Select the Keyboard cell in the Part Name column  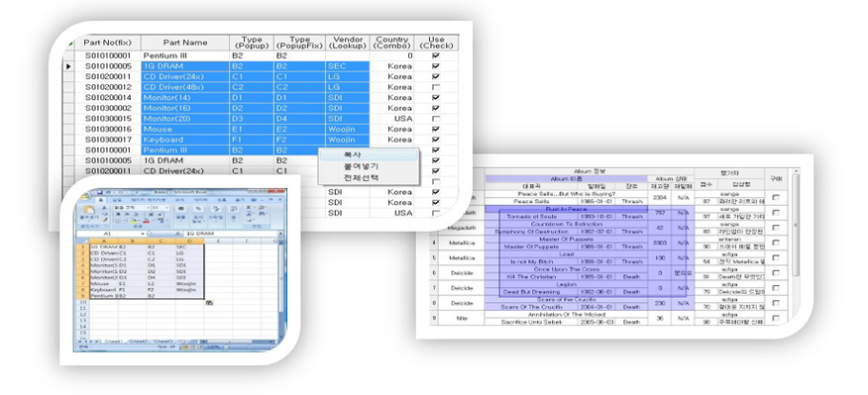(x=185, y=140)
